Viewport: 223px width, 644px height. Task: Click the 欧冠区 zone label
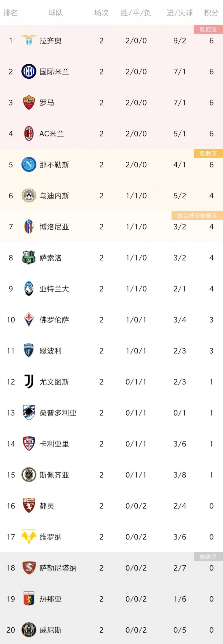[208, 29]
